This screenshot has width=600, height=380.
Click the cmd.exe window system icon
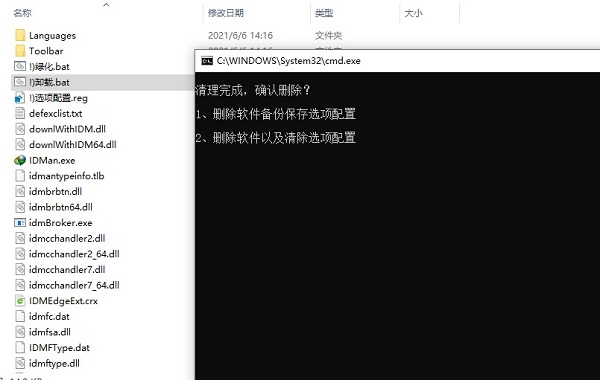click(207, 61)
